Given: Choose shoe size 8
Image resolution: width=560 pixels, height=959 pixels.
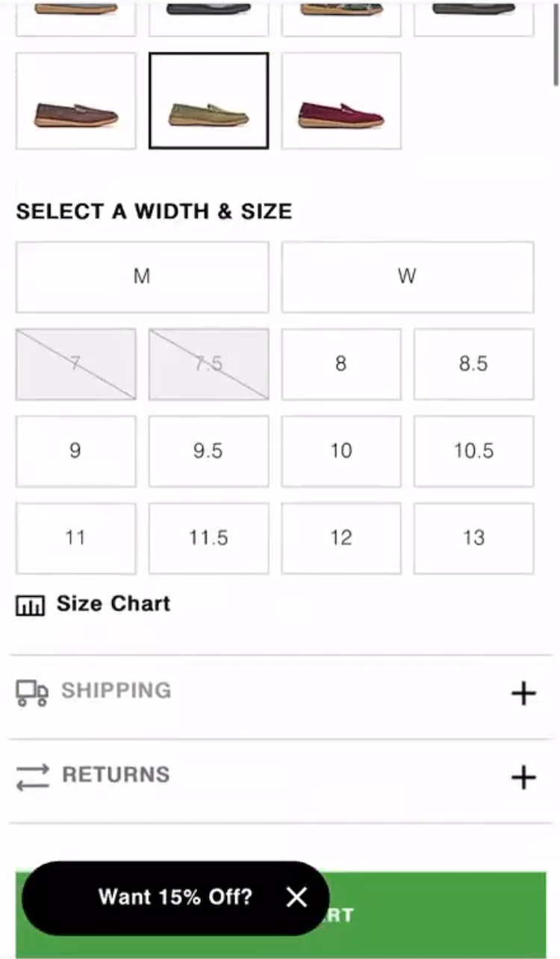Looking at the screenshot, I should (340, 364).
